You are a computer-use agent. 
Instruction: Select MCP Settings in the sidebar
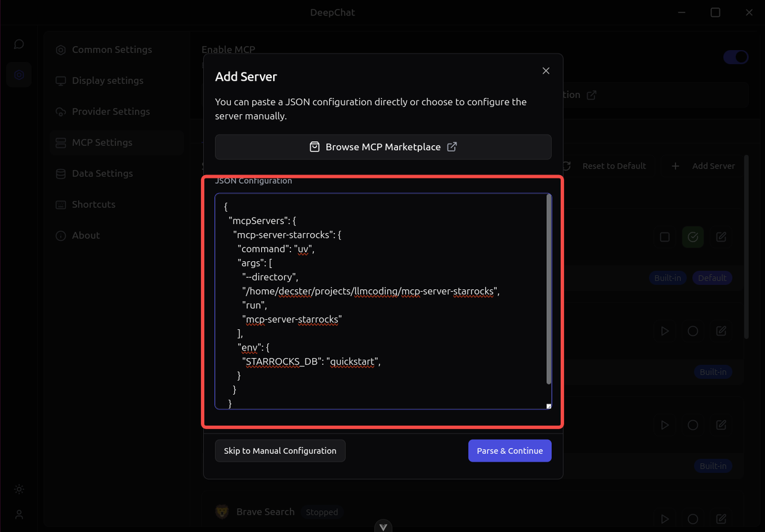click(x=117, y=142)
